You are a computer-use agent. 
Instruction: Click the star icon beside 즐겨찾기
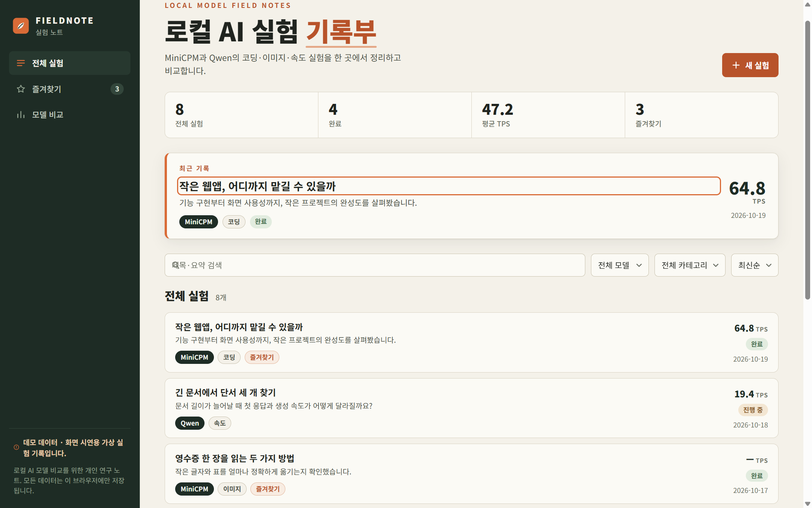click(x=21, y=89)
